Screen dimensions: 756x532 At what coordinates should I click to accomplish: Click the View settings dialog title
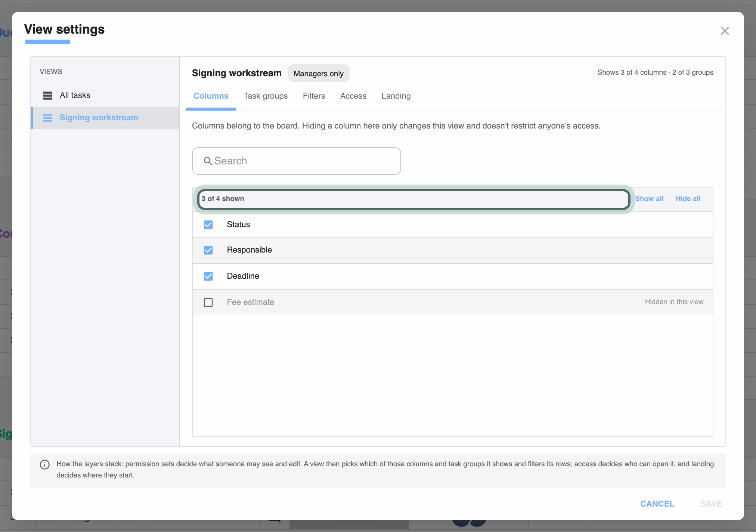64,30
